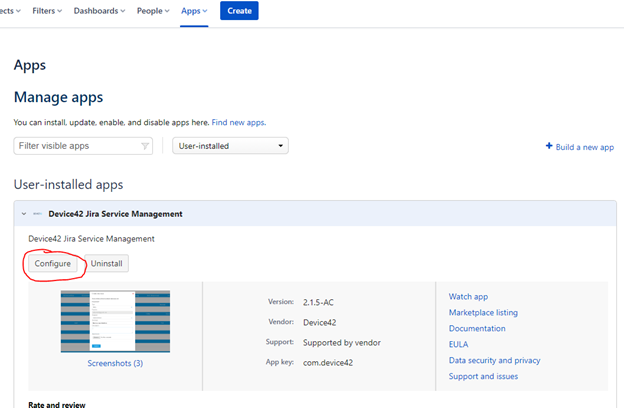Screen dimensions: 624x408
Task: Open the Filters menu
Action: click(47, 11)
